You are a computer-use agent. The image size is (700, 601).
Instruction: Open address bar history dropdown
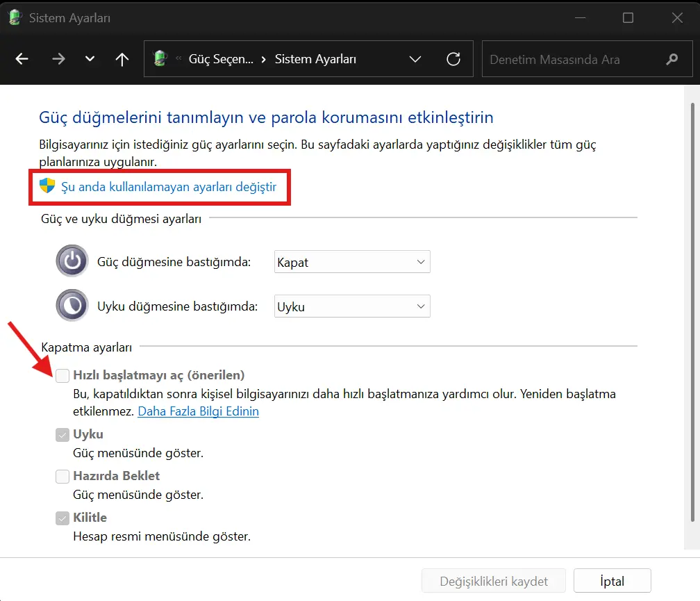(415, 59)
